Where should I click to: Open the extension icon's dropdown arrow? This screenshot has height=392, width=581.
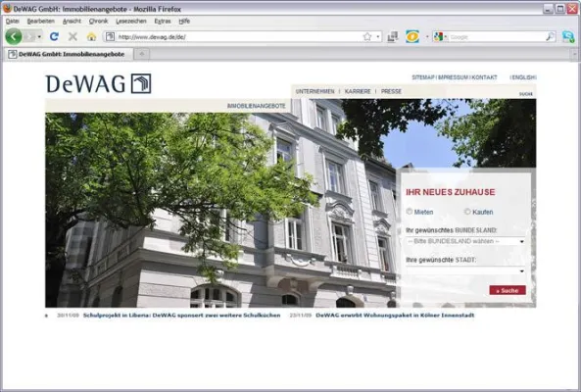click(x=426, y=36)
